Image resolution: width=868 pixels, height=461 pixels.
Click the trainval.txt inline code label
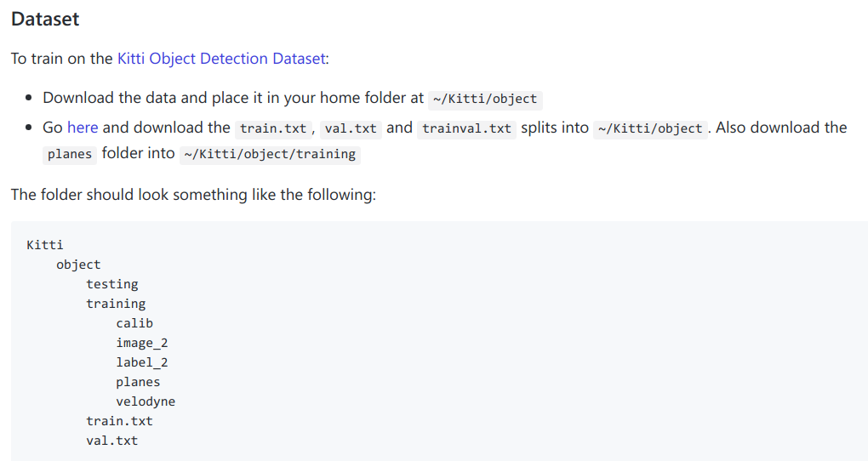pyautogui.click(x=466, y=129)
